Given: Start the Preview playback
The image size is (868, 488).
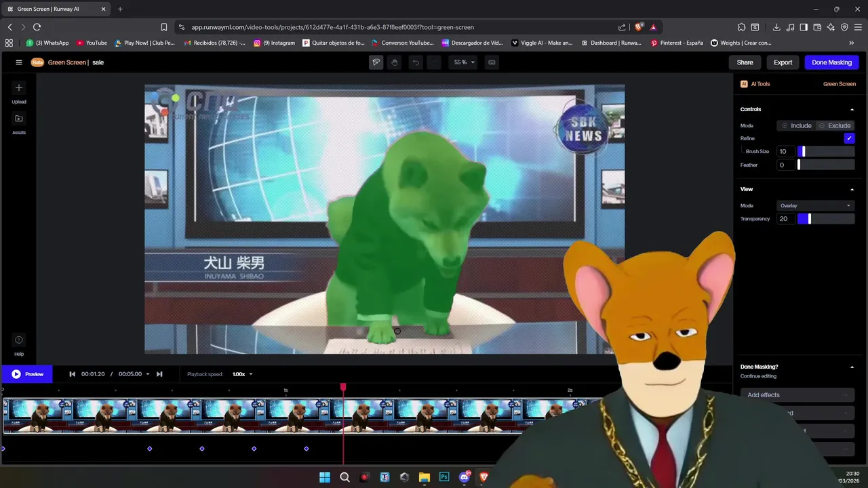Looking at the screenshot, I should point(27,374).
